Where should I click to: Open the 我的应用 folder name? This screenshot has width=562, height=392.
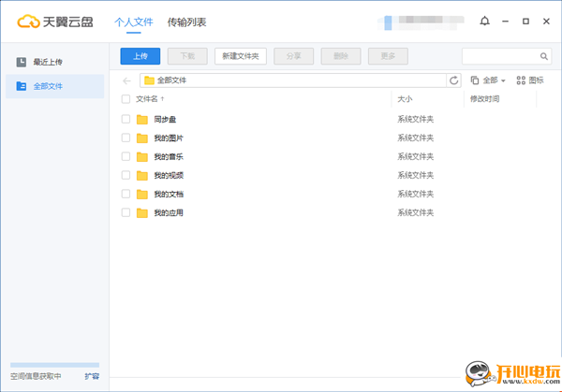[169, 212]
